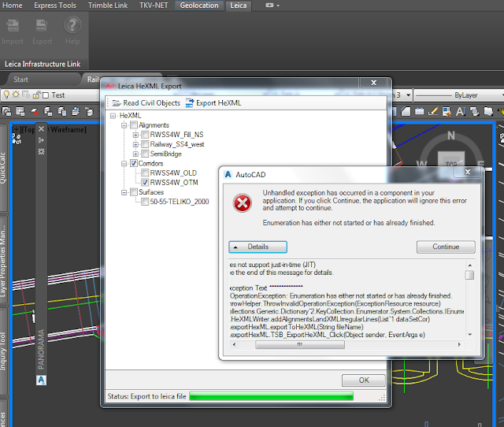Click the layer stack with phone icon
Image resolution: width=504 pixels, height=427 pixels.
61,112
